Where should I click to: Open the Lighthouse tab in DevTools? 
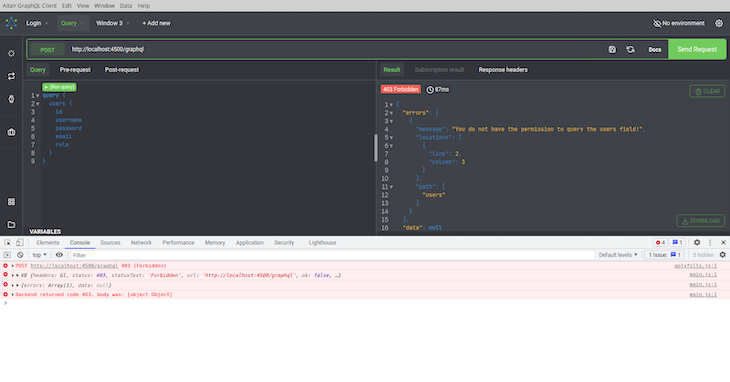[322, 242]
